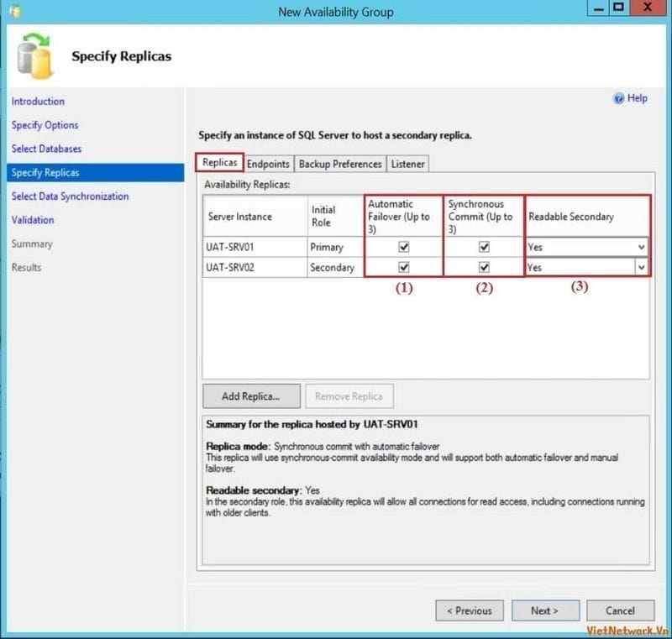Toggle Automatic Failover for UAT-SRV02
Screen dimensions: 672x639
(x=404, y=268)
